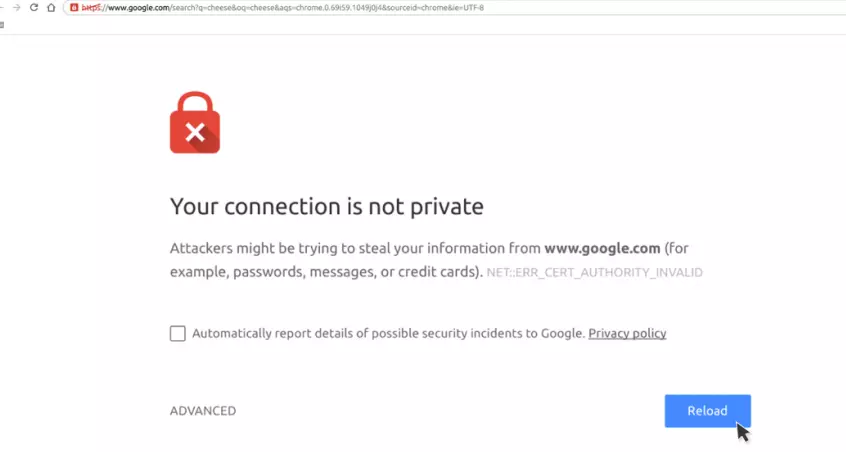
Task: Click the blue Reload button
Action: [707, 411]
